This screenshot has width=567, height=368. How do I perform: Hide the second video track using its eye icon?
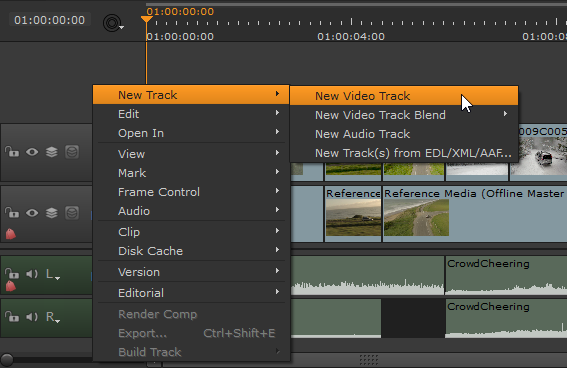(32, 213)
